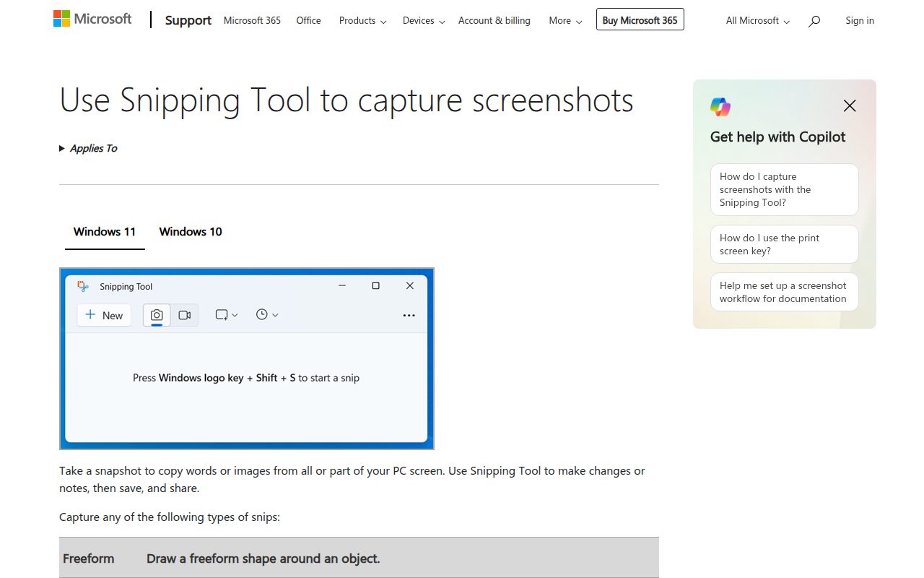Click 'Capture any of the following types' text
This screenshot has width=924, height=578.
pos(170,517)
